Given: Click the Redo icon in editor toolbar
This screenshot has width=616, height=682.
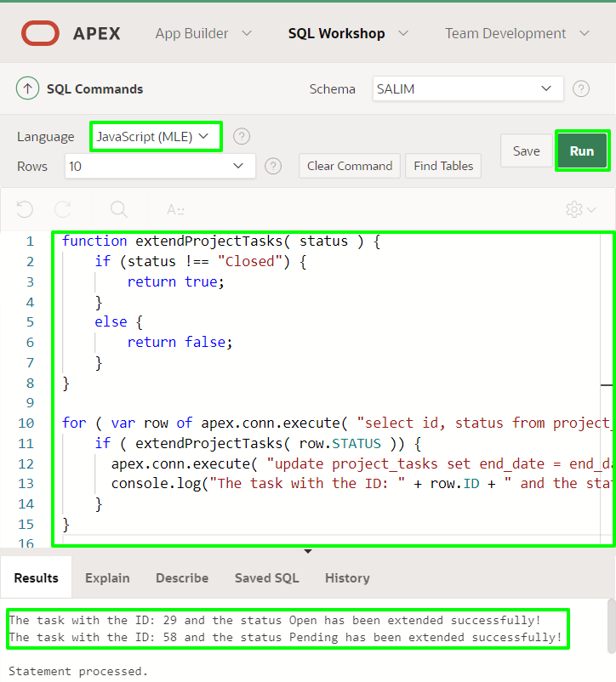Looking at the screenshot, I should (63, 209).
